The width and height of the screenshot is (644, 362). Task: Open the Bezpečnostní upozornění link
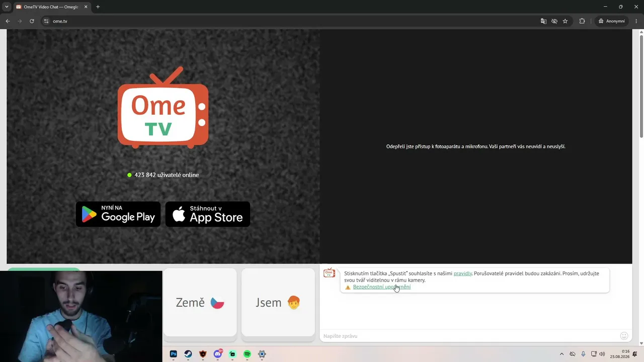pos(382,287)
